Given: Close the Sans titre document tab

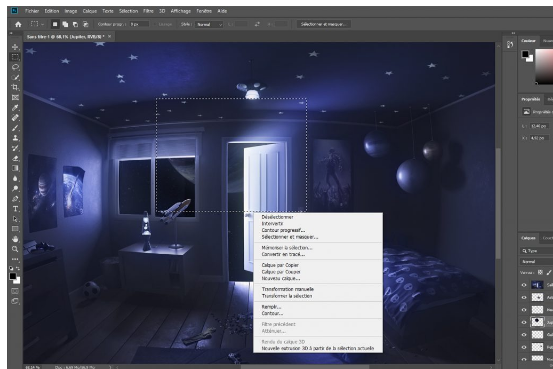Looking at the screenshot, I should (110, 36).
